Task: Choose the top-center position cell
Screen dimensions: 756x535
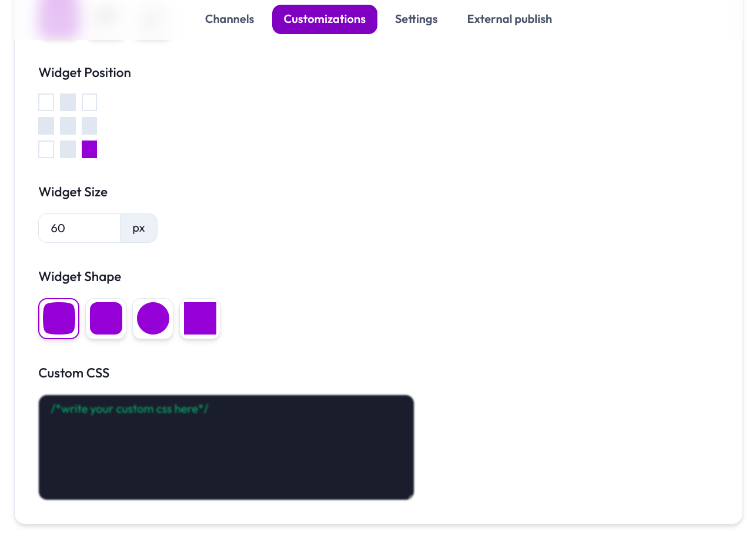Action: [x=68, y=102]
